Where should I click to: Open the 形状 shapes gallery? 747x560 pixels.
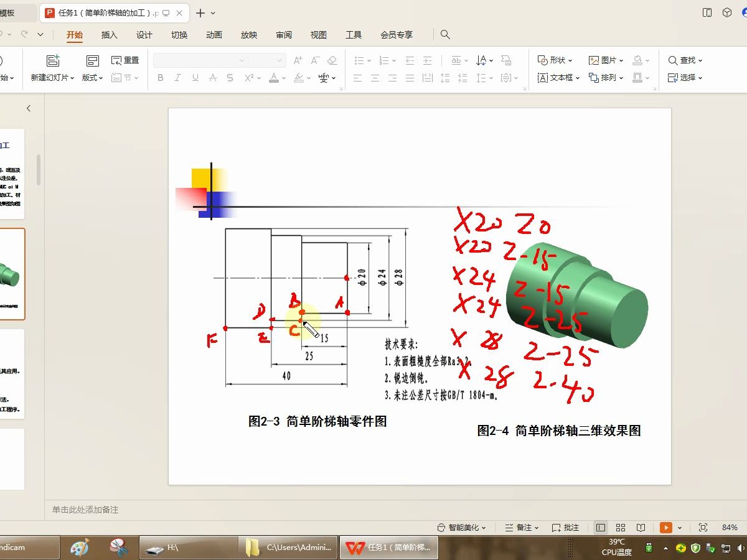pyautogui.click(x=555, y=60)
